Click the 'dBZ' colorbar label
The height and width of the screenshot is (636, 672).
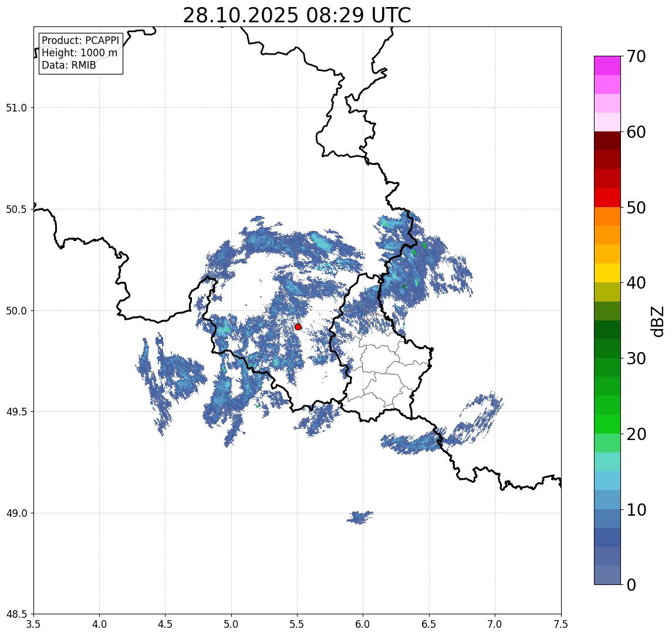point(657,322)
